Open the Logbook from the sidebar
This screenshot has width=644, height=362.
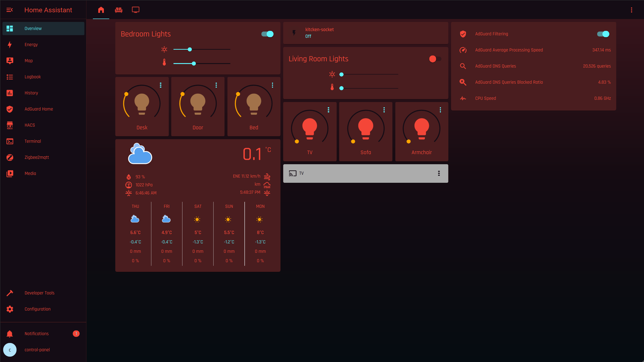pos(32,77)
